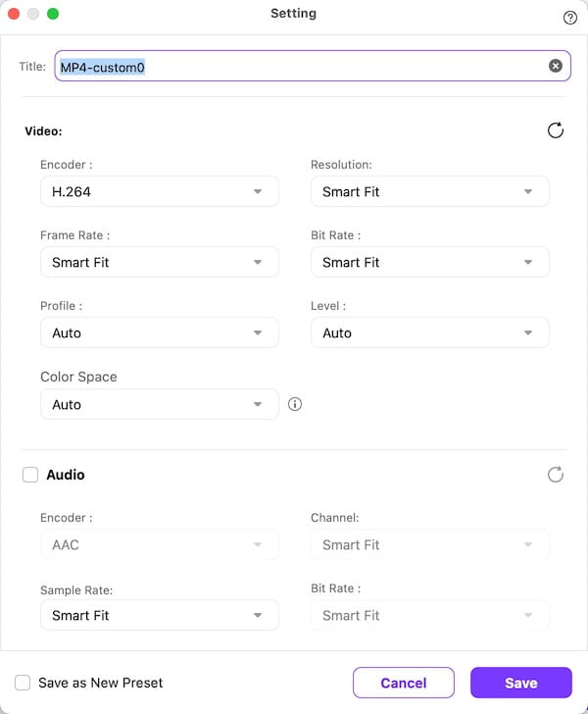Check Save as New Preset
Image resolution: width=588 pixels, height=714 pixels.
coord(23,683)
